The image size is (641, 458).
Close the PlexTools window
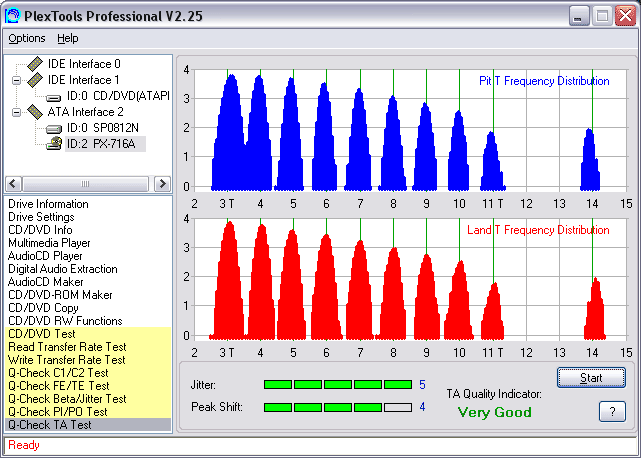625,16
